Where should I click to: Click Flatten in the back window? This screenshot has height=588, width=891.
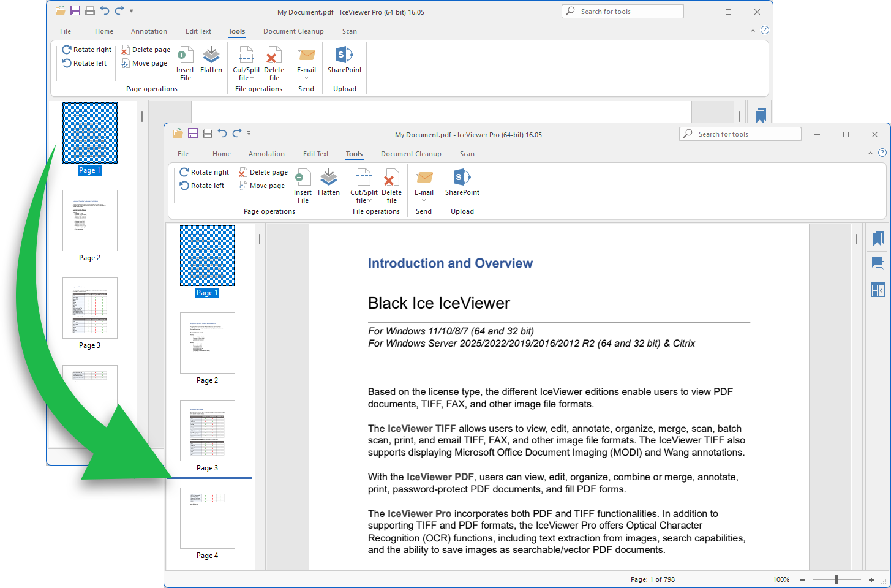(x=211, y=59)
